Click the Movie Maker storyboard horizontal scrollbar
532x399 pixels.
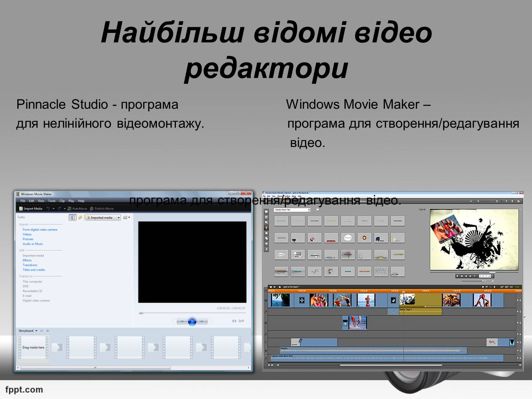pos(95,367)
